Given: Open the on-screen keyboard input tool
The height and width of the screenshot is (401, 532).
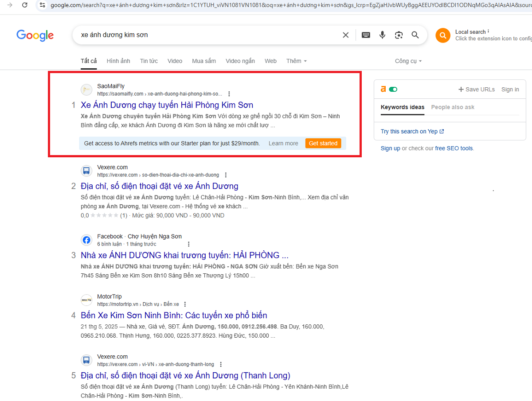Looking at the screenshot, I should [366, 35].
